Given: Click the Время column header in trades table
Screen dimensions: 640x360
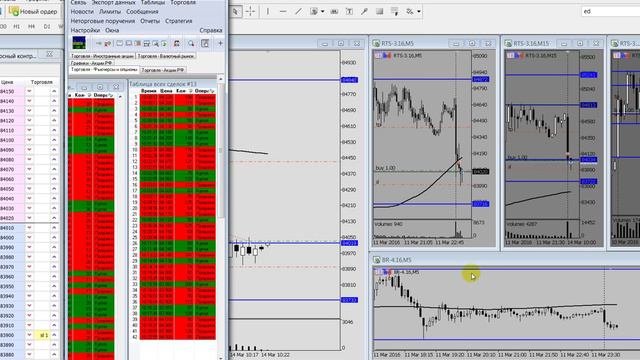Looking at the screenshot, I should (149, 91).
